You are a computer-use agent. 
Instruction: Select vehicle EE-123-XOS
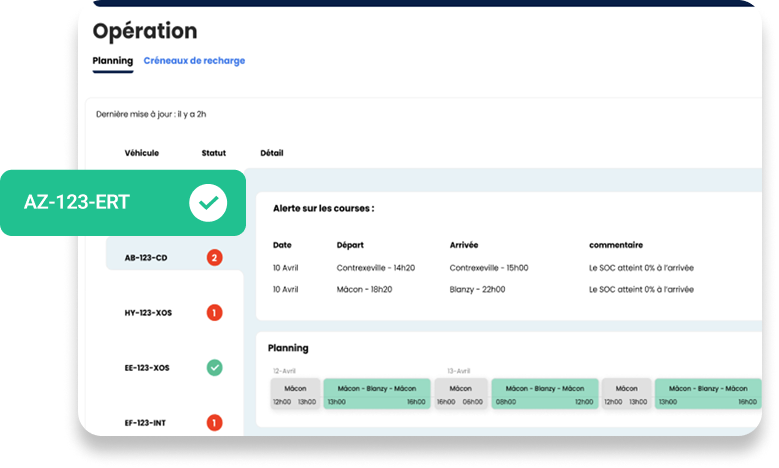147,368
